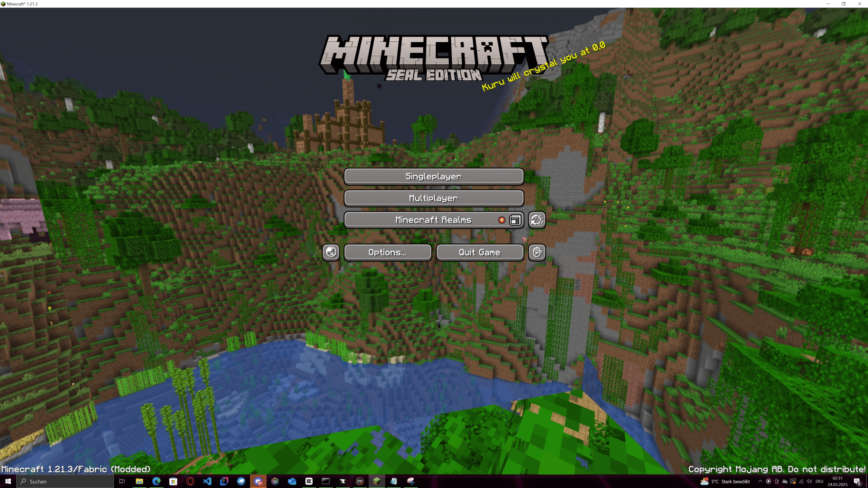The height and width of the screenshot is (488, 868).
Task: Open the Multiplayer server list
Action: [x=434, y=198]
